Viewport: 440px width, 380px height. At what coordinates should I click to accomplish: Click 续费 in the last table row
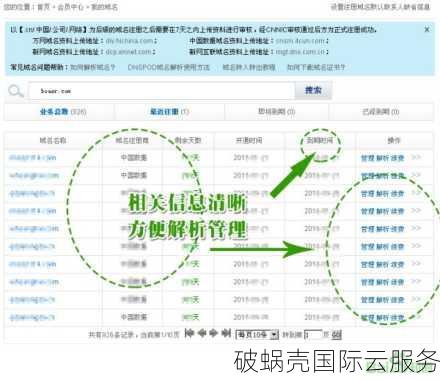(x=397, y=318)
